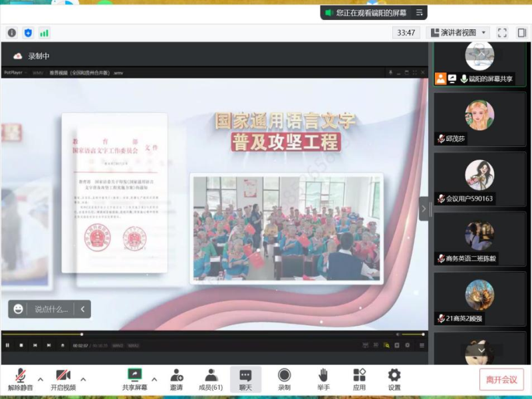Toggle PotPlayer fullscreen from its title bar

(x=414, y=72)
